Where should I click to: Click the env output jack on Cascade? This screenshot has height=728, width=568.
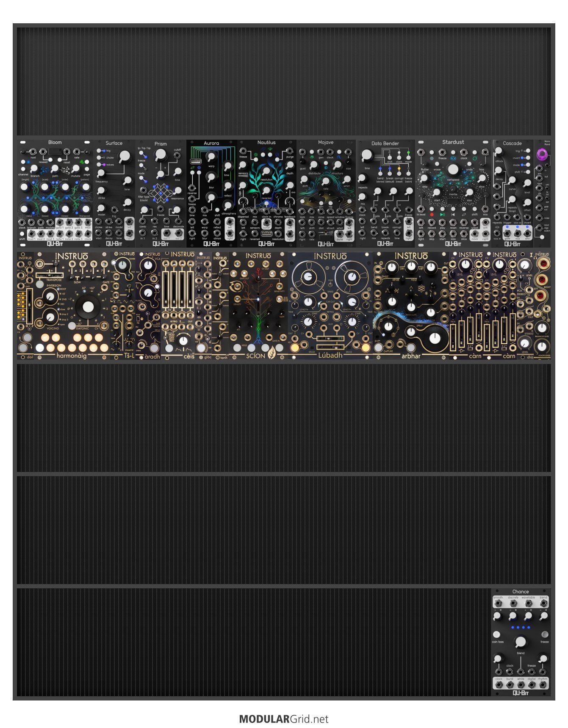(x=527, y=233)
